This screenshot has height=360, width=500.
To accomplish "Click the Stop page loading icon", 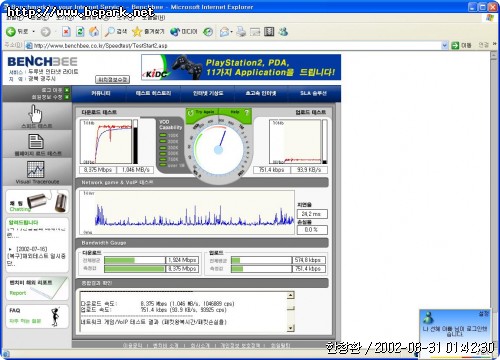I will (x=66, y=32).
